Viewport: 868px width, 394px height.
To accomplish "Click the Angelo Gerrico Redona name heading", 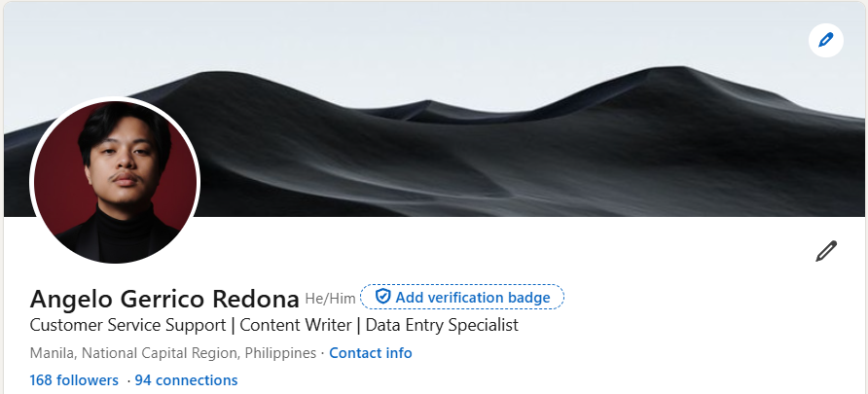I will (164, 300).
